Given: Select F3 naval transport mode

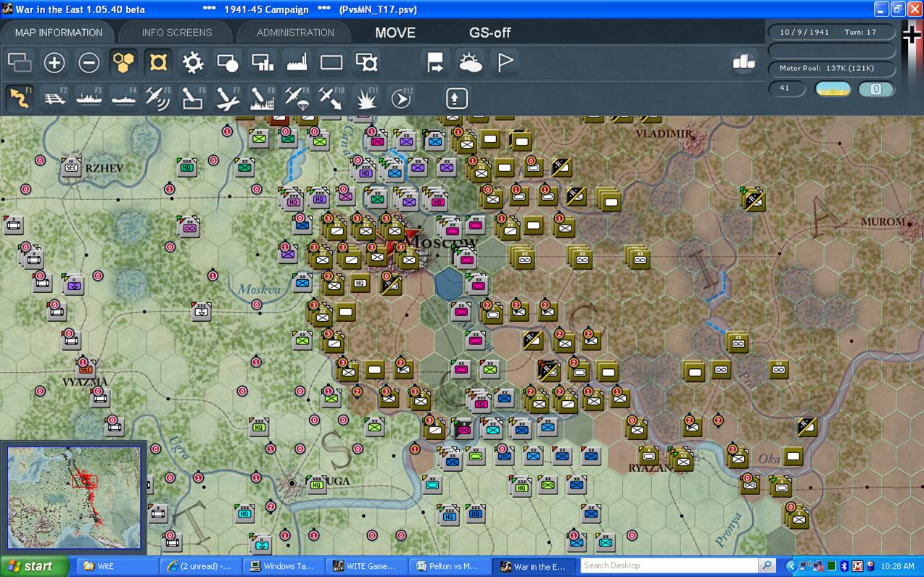Looking at the screenshot, I should pos(89,98).
